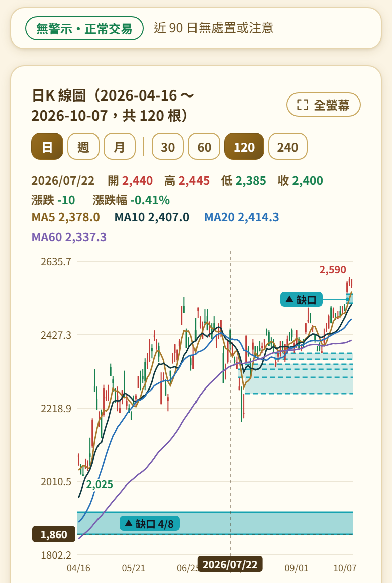Show 60 candles range
This screenshot has width=392, height=583.
204,146
